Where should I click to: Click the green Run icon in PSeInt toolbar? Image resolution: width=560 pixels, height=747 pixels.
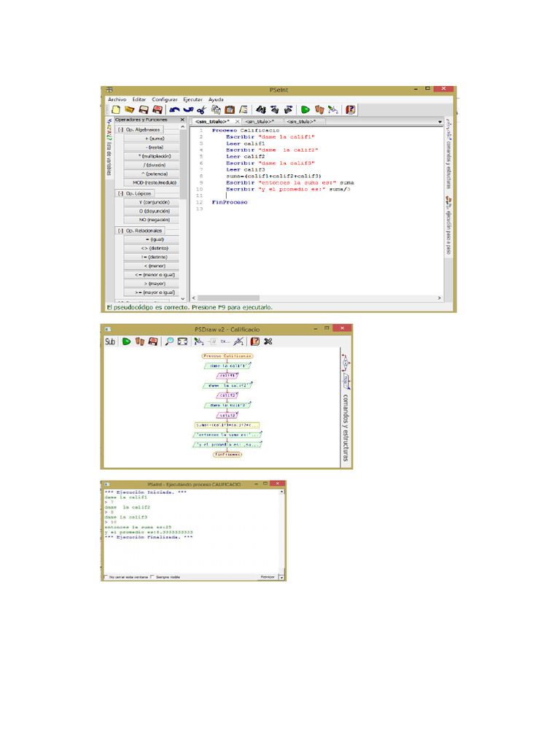306,109
